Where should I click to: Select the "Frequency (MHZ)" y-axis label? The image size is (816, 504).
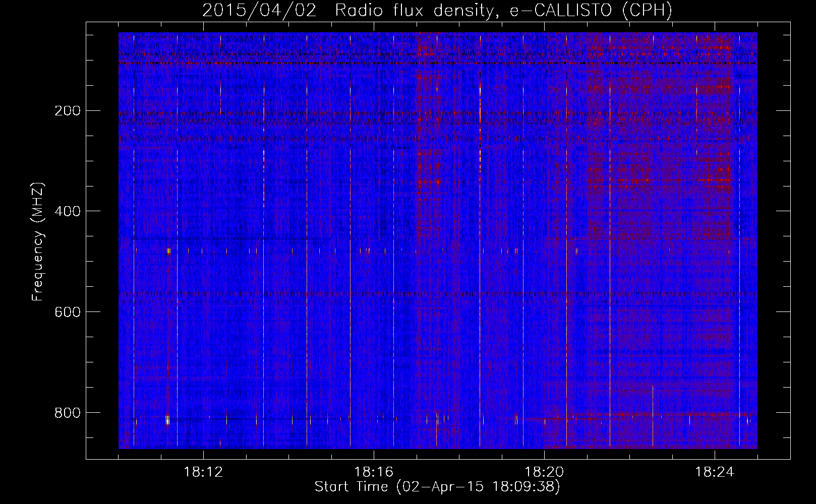[38, 241]
